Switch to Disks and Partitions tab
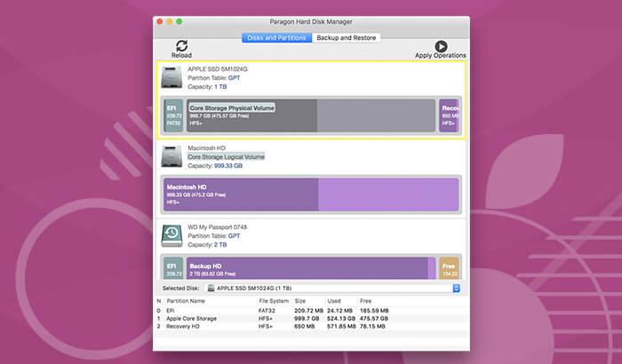Image resolution: width=622 pixels, height=364 pixels. pos(276,37)
